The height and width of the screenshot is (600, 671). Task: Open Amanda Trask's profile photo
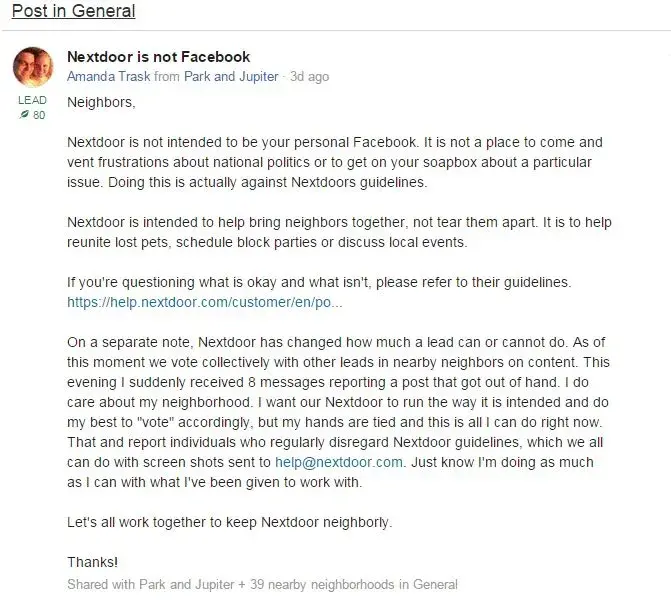[x=32, y=66]
